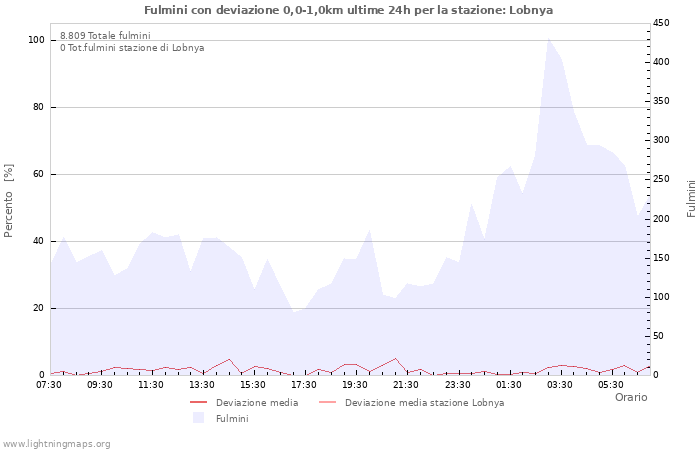Select the 'Fulmini' legend text label

tap(232, 419)
